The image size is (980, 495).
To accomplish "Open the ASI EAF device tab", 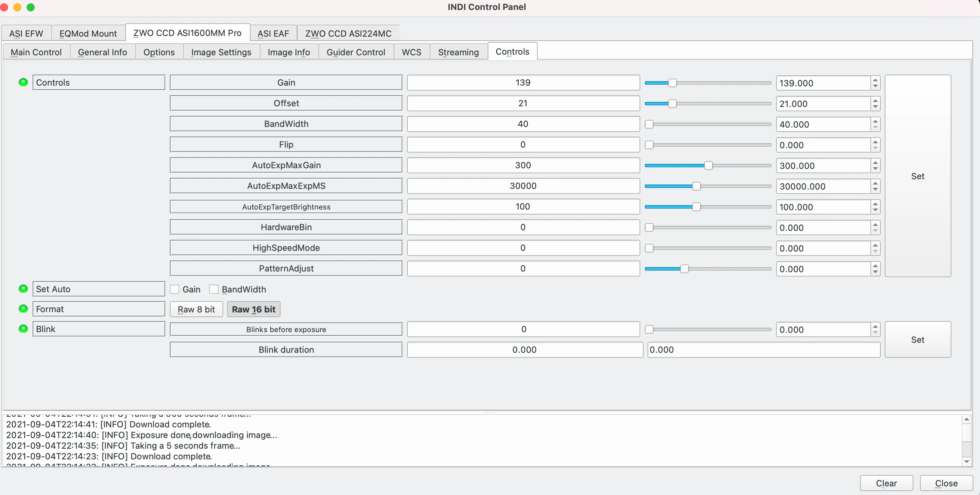I will tap(273, 34).
